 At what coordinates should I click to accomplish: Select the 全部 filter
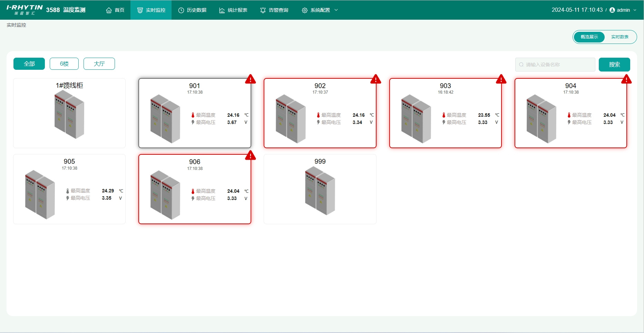point(29,64)
